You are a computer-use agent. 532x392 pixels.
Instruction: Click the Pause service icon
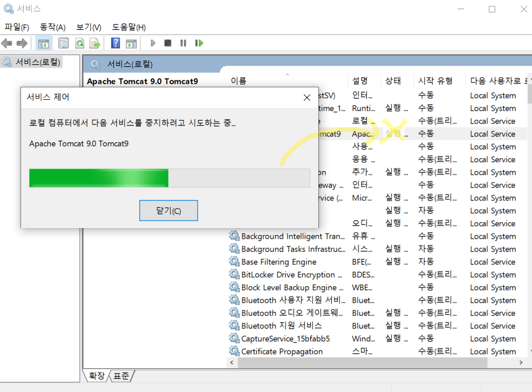[183, 43]
